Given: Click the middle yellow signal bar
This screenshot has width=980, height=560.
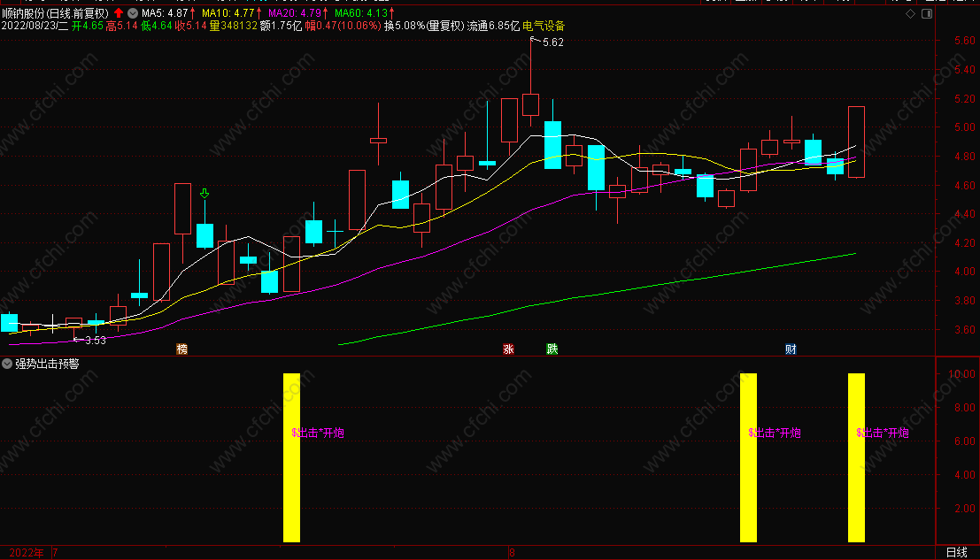Looking at the screenshot, I should coord(748,457).
